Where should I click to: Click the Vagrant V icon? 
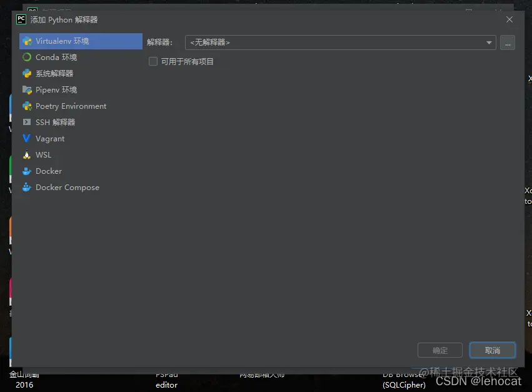[x=26, y=138]
